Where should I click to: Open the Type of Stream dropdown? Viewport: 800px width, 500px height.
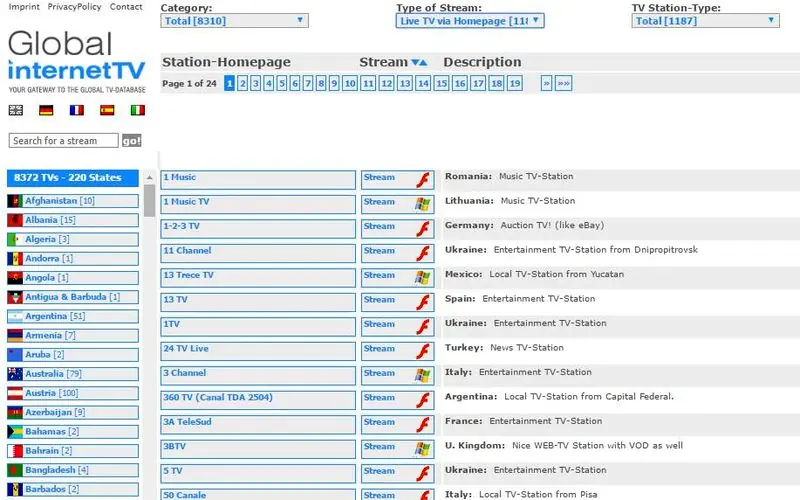coord(470,21)
